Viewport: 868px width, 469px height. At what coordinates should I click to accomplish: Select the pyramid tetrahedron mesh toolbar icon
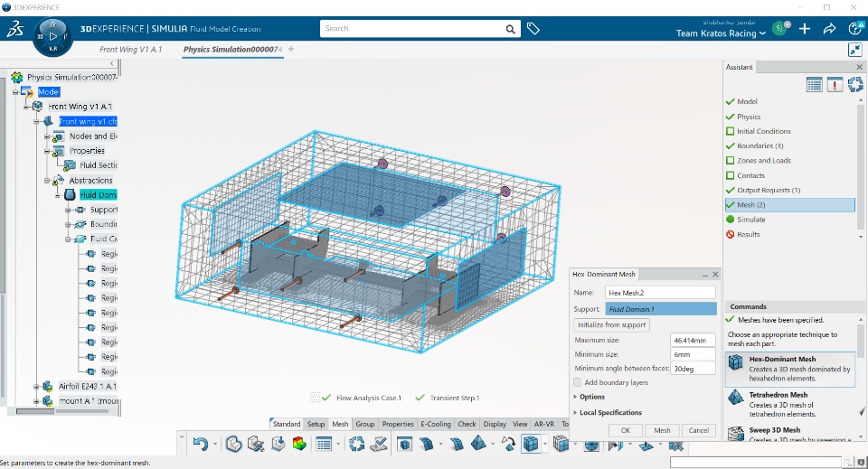479,444
